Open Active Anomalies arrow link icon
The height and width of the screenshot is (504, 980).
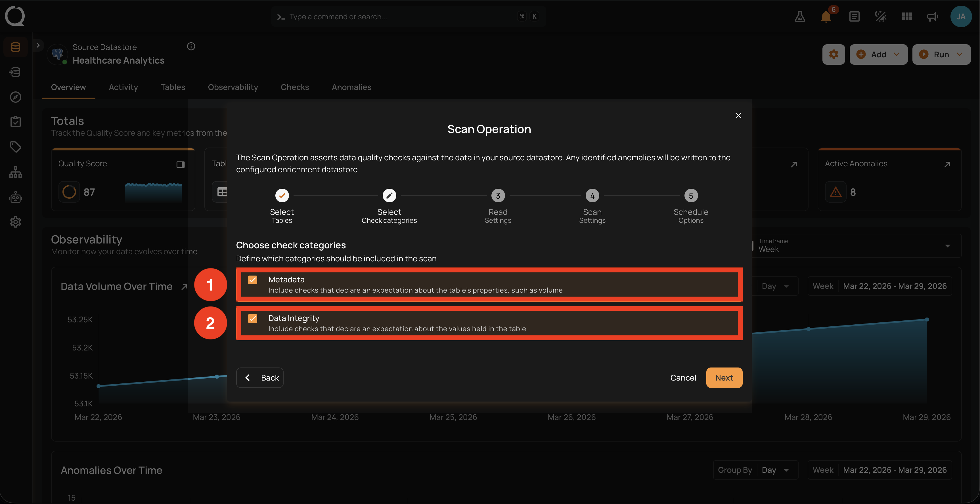[947, 164]
